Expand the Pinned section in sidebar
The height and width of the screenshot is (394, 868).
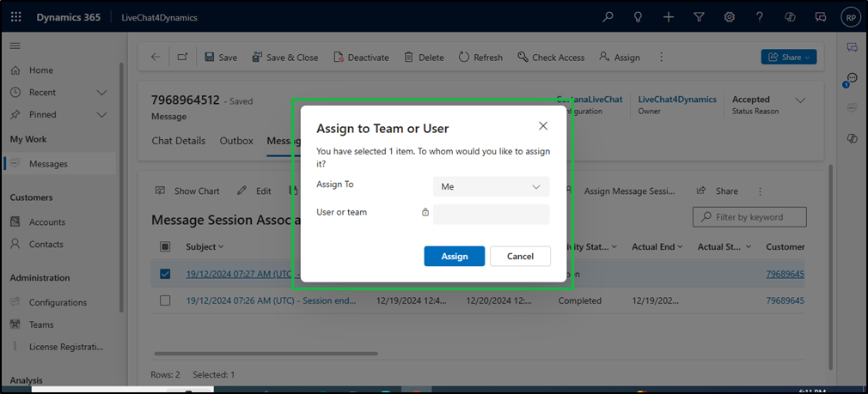tap(101, 115)
